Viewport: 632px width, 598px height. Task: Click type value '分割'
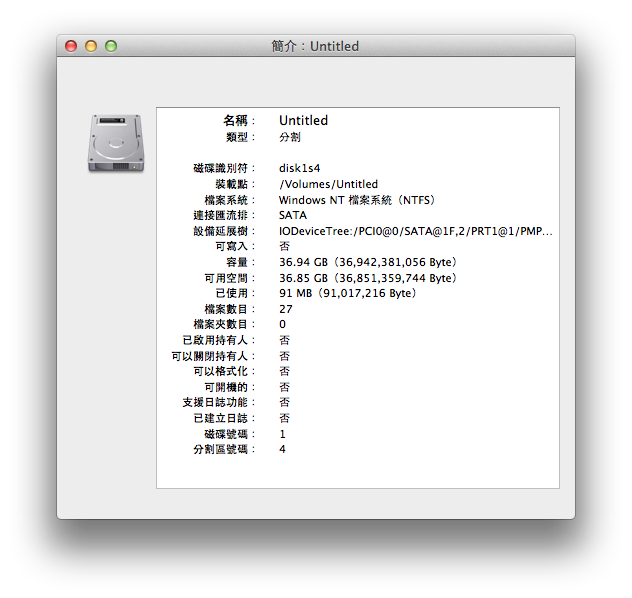coord(290,137)
